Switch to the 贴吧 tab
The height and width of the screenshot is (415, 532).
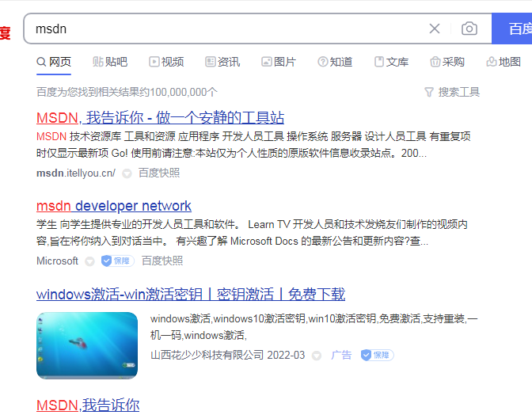[109, 62]
